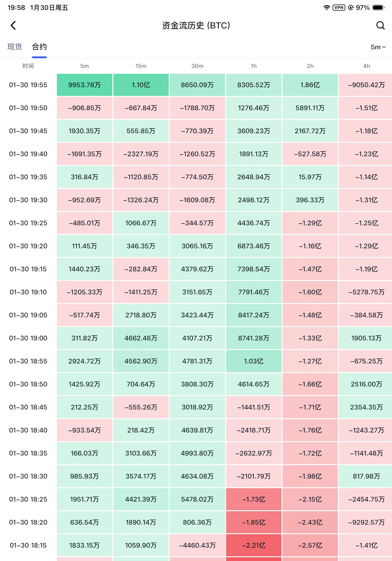Switch to the 现货 tab
This screenshot has height=561, width=392.
point(15,47)
